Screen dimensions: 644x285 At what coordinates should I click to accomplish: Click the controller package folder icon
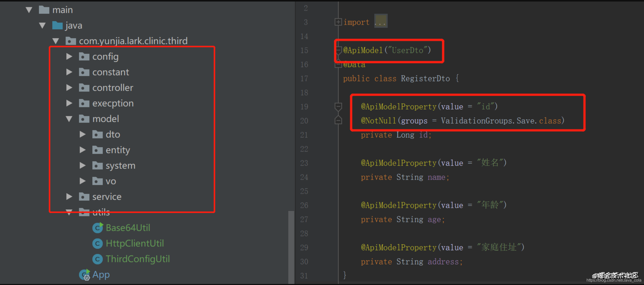click(84, 88)
